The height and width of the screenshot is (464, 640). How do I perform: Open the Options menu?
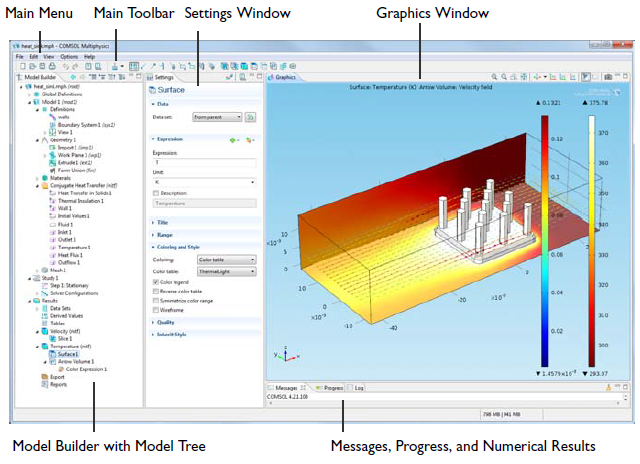(x=69, y=57)
